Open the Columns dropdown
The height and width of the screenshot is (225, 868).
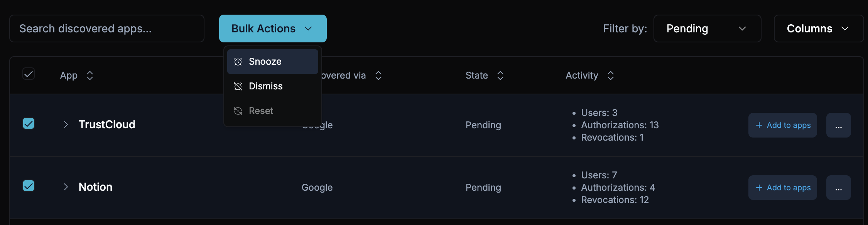[x=819, y=28]
